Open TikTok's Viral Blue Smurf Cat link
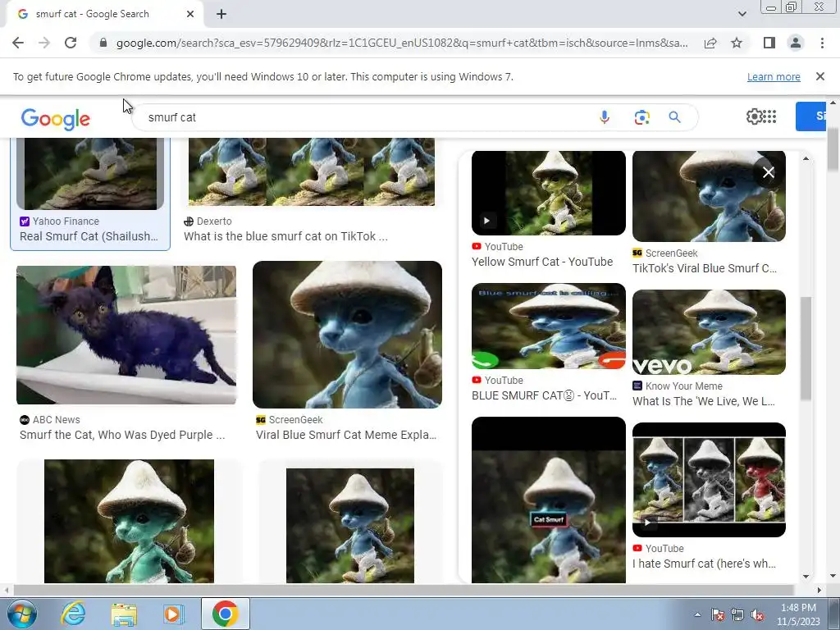Screen dimensions: 840x630 click(705, 268)
